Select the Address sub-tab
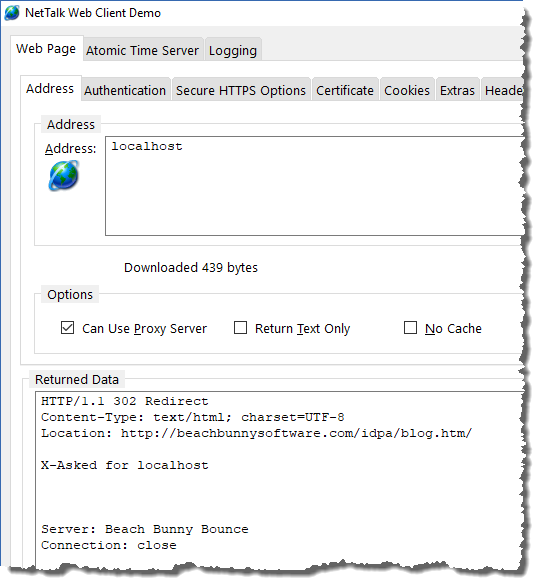541x585 pixels. 50,88
